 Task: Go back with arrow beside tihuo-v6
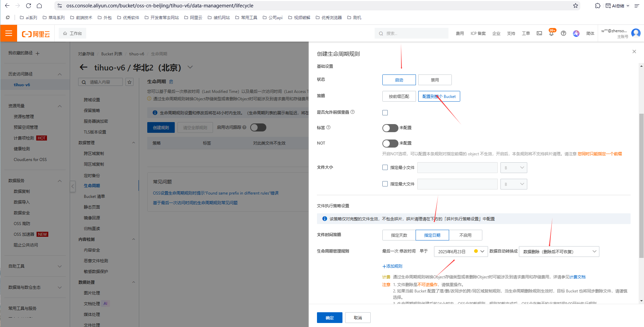click(x=84, y=67)
